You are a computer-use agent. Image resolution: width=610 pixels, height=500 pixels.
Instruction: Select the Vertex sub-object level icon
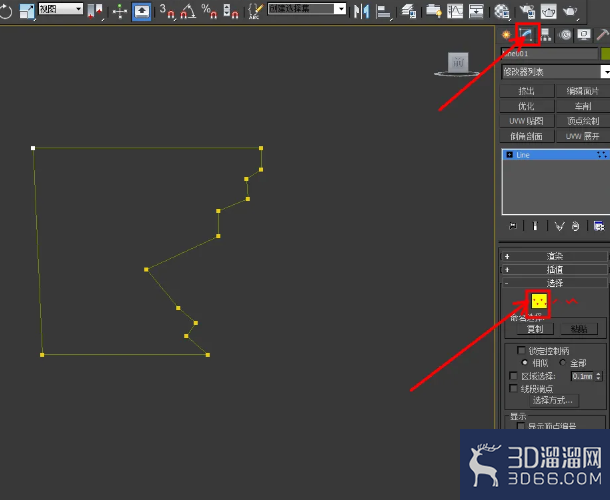pos(539,301)
